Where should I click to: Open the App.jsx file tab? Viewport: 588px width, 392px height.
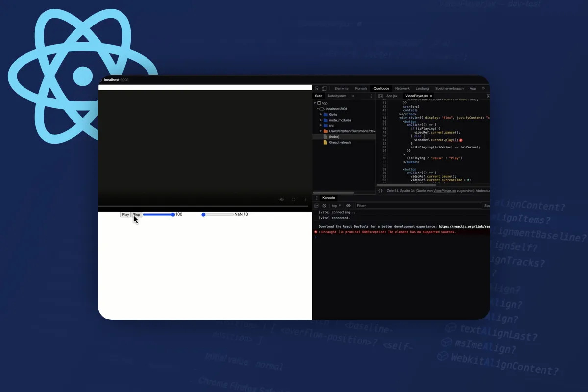pos(392,96)
